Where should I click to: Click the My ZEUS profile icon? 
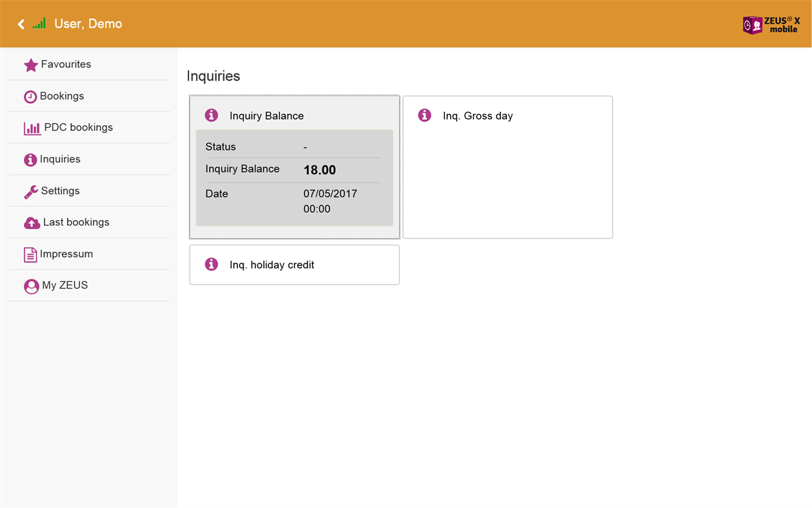pos(30,285)
